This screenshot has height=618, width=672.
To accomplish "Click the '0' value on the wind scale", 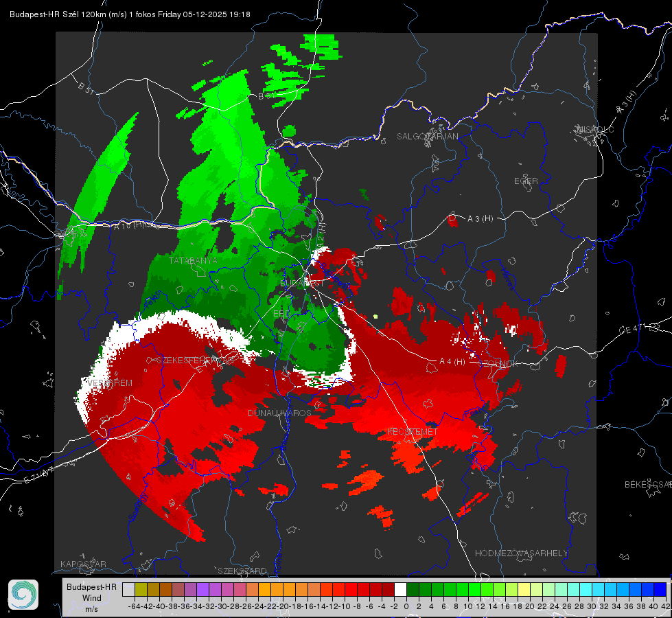I will [406, 606].
